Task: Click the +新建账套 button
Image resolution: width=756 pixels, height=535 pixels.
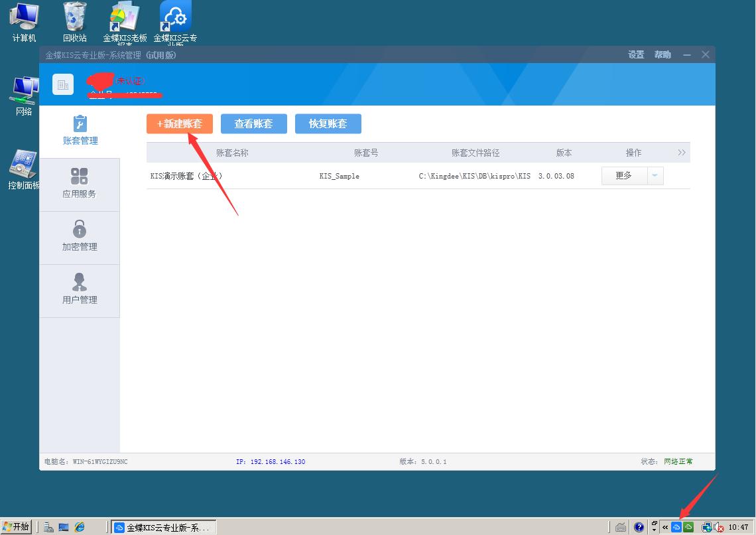Action: click(179, 124)
